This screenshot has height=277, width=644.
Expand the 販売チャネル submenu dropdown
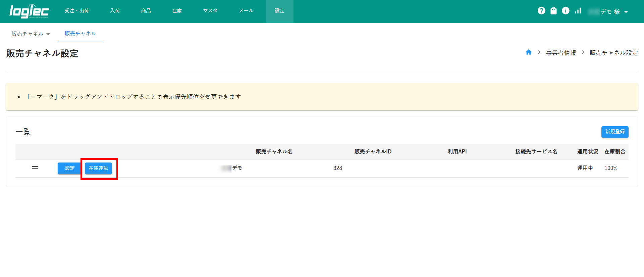point(31,34)
